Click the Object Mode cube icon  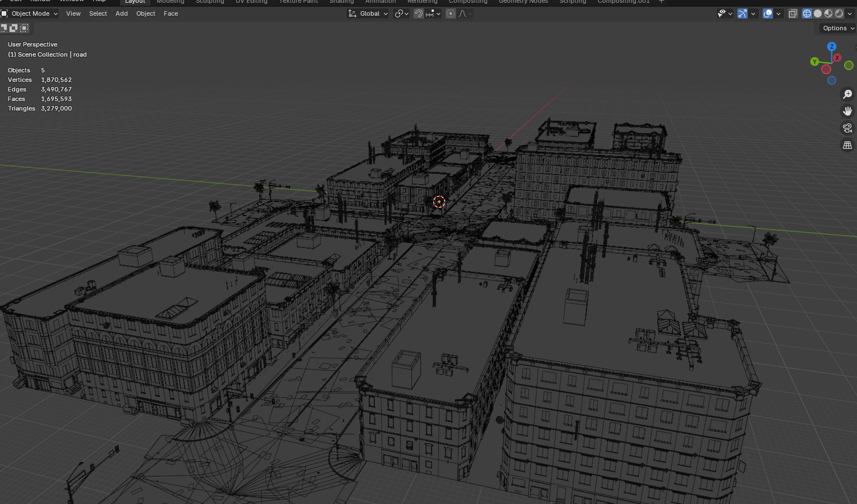point(4,13)
